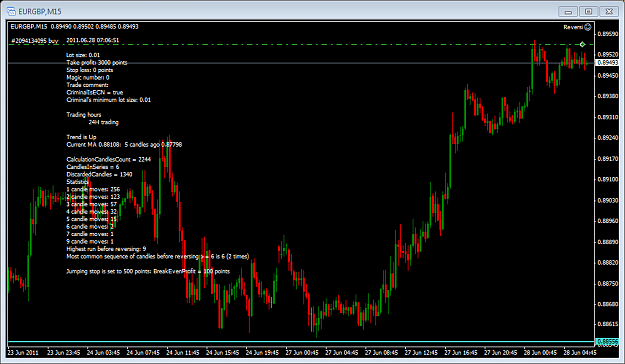Click the 'Stop loss: 0 points' text

point(90,70)
